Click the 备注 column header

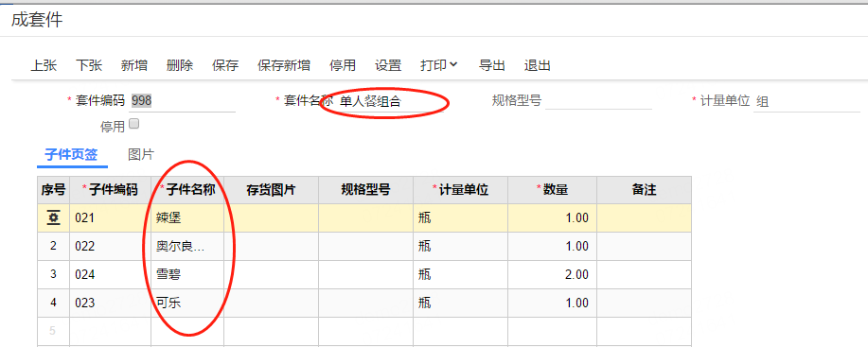tap(644, 190)
